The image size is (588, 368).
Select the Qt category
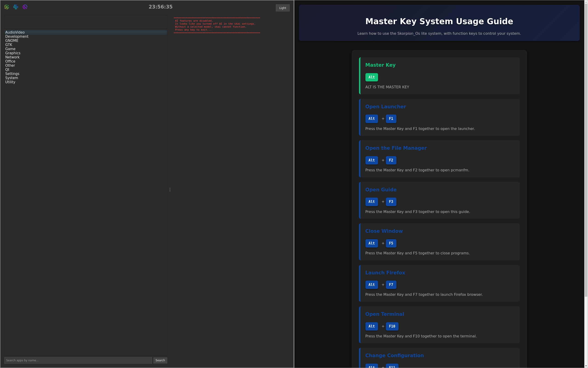click(x=85, y=70)
